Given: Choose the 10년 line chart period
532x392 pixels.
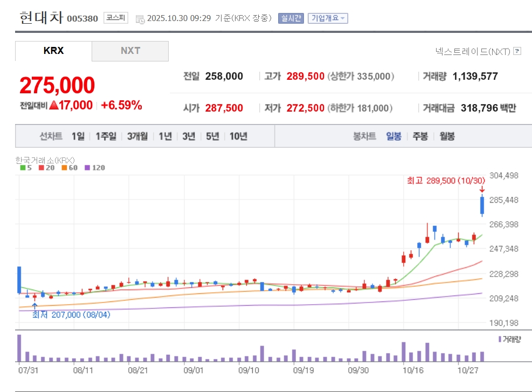Looking at the screenshot, I should 238,136.
